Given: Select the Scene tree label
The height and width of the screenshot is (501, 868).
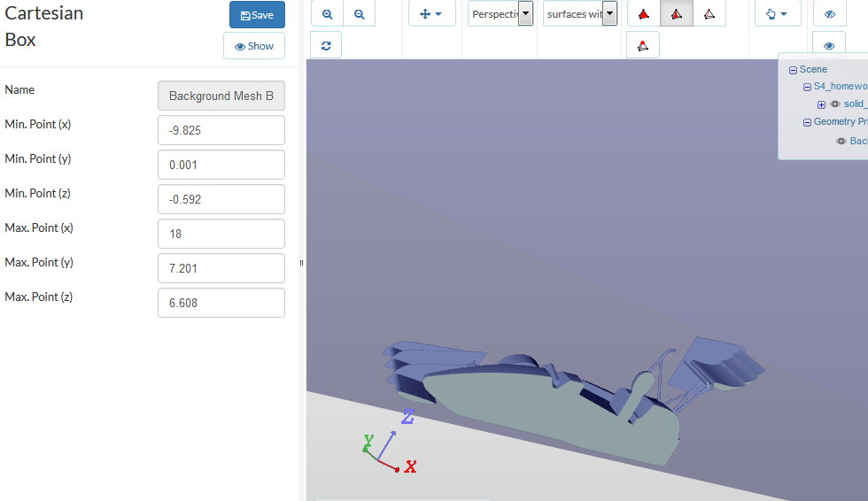Looking at the screenshot, I should (813, 69).
